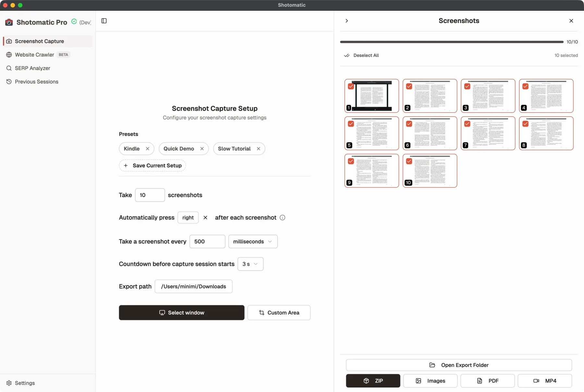Click Save Current Setup

[x=152, y=165]
